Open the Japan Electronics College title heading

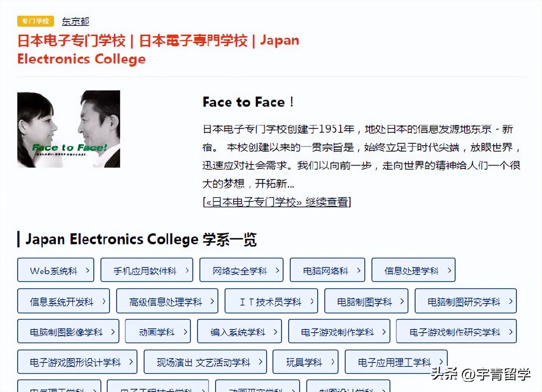click(x=157, y=49)
